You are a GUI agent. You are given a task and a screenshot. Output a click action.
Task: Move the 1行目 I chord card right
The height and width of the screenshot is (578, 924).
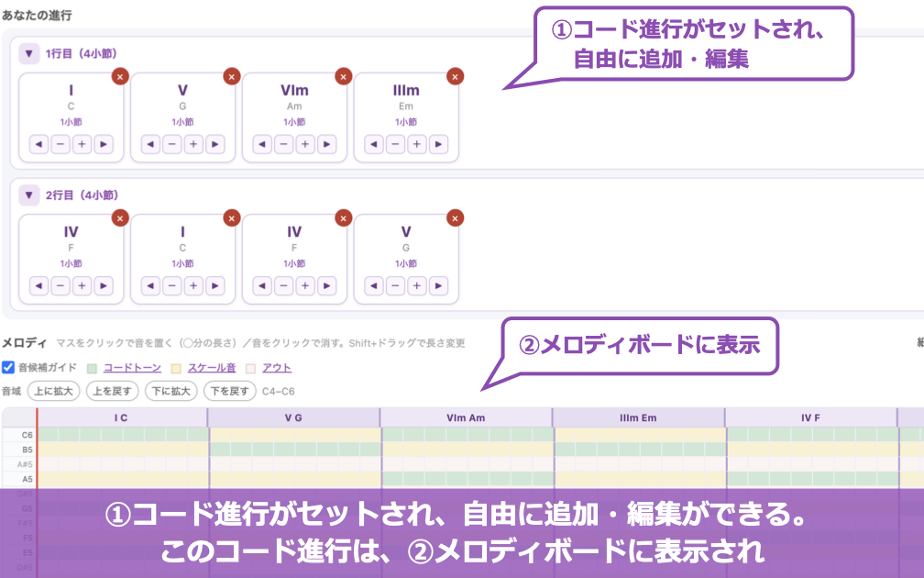(104, 145)
